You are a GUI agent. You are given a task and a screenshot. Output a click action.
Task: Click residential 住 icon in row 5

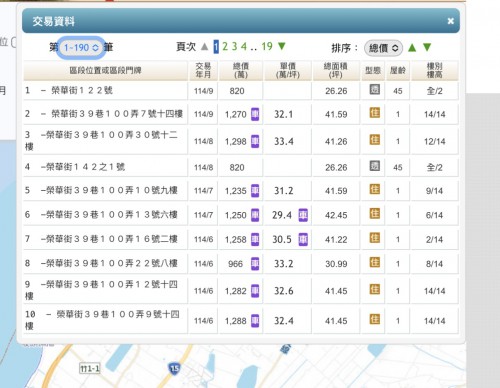pyautogui.click(x=375, y=189)
